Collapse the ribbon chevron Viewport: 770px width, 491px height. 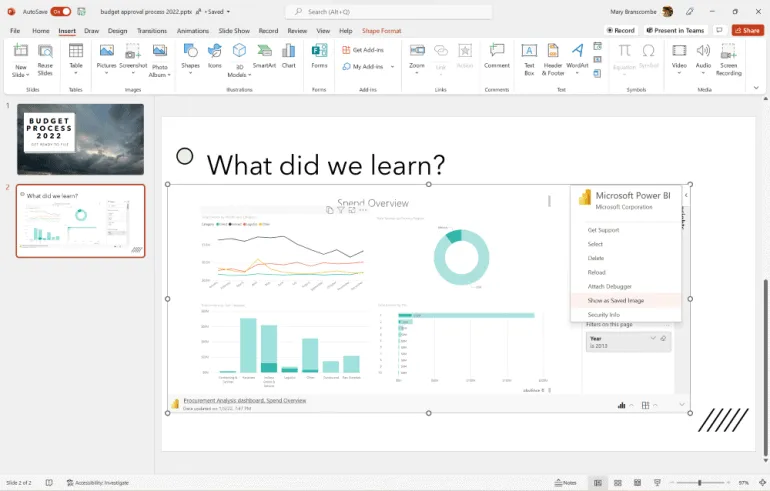tap(756, 88)
